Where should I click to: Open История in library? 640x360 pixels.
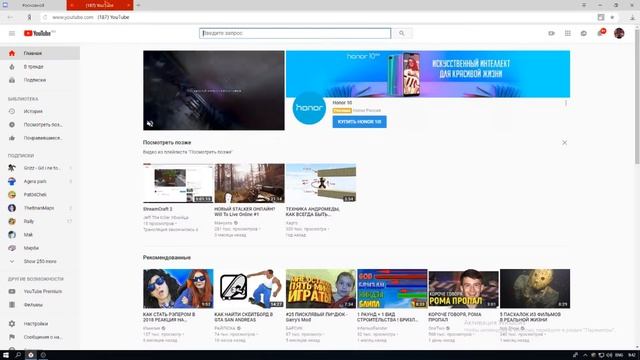[40, 111]
